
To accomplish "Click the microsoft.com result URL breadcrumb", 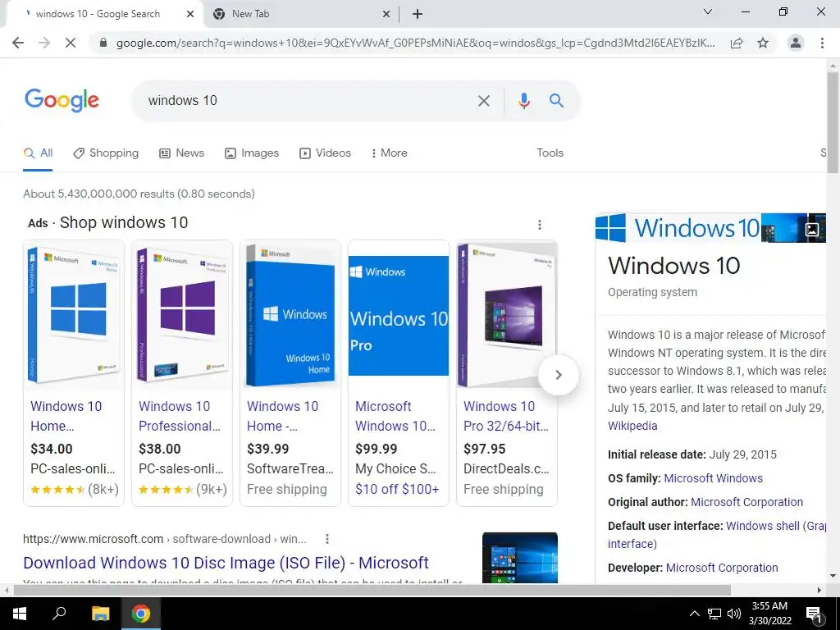I will [164, 539].
